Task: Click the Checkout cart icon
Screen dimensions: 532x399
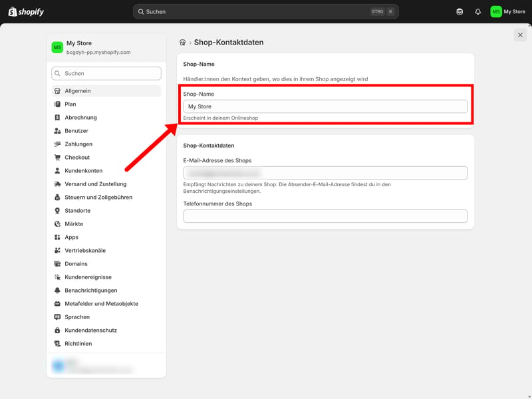Action: point(58,158)
